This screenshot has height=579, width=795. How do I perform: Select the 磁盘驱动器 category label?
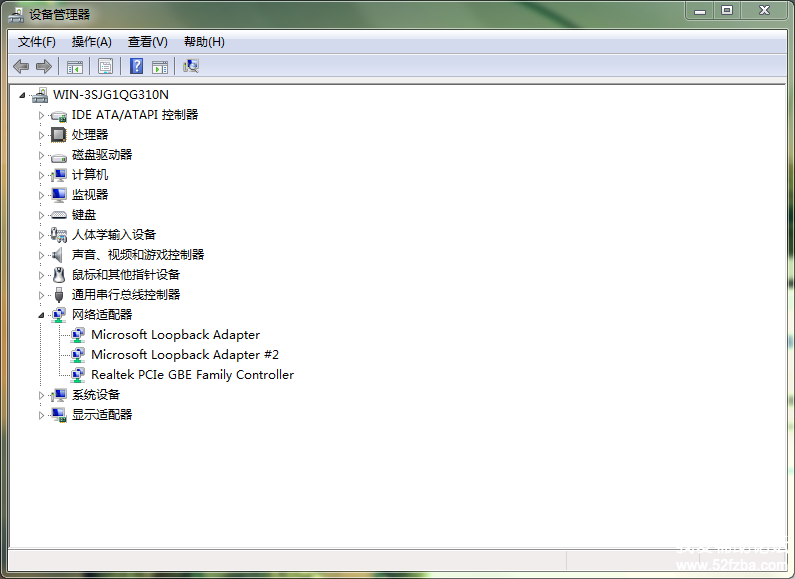tap(102, 155)
